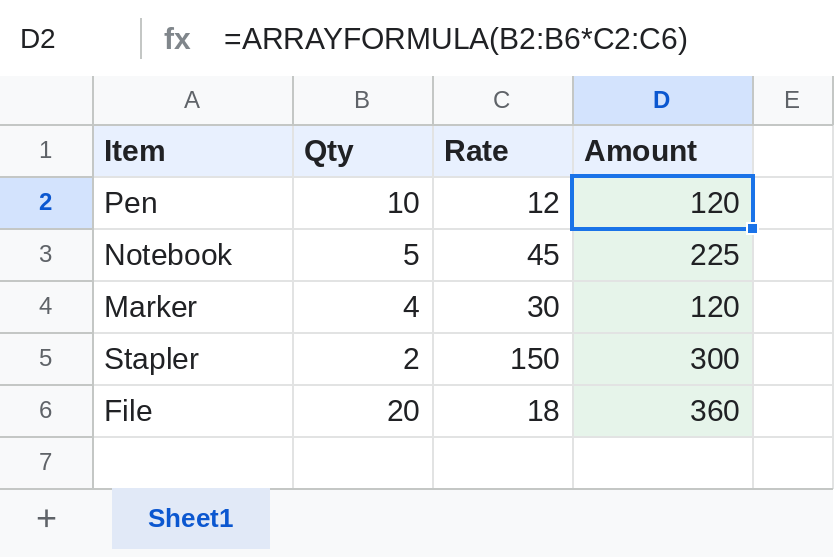Click the Qty header cell
Image resolution: width=834 pixels, height=558 pixels.
363,151
